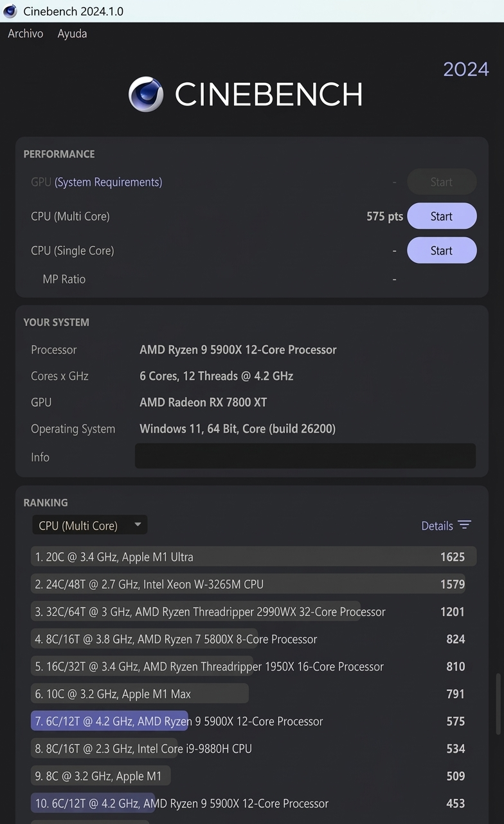Start the CPU (Single Core) benchmark
The height and width of the screenshot is (824, 504).
[x=442, y=250]
